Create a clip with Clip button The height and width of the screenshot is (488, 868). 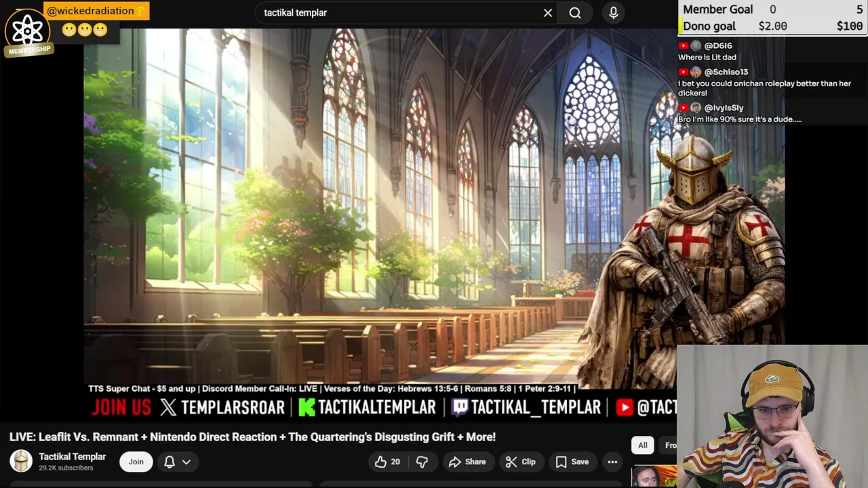(x=521, y=462)
